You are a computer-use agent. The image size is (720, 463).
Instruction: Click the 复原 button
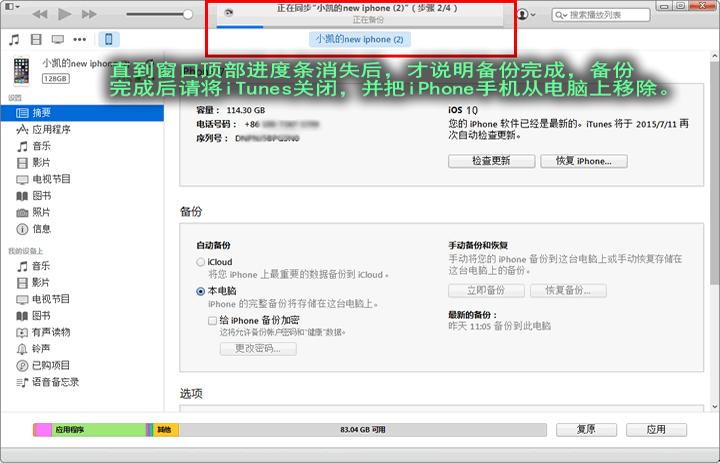tap(586, 429)
